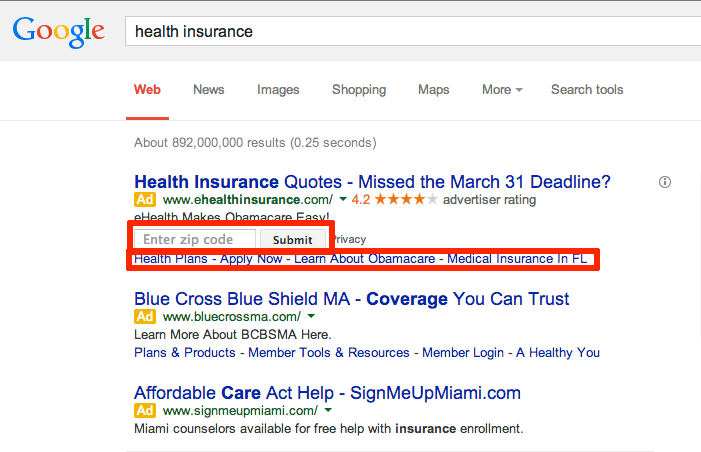Expand the arrow next to signmeupmiami.com URL
This screenshot has width=701, height=452.
coord(328,410)
